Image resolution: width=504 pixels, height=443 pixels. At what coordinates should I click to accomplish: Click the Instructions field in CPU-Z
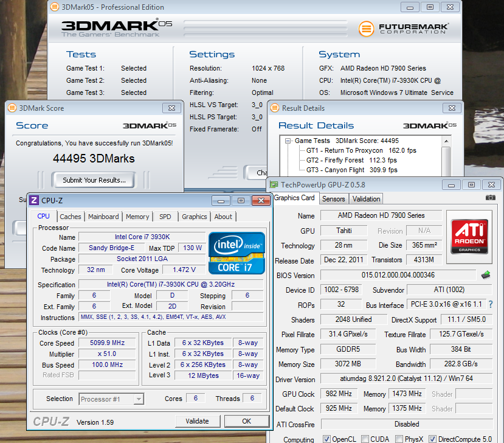pyautogui.click(x=171, y=317)
